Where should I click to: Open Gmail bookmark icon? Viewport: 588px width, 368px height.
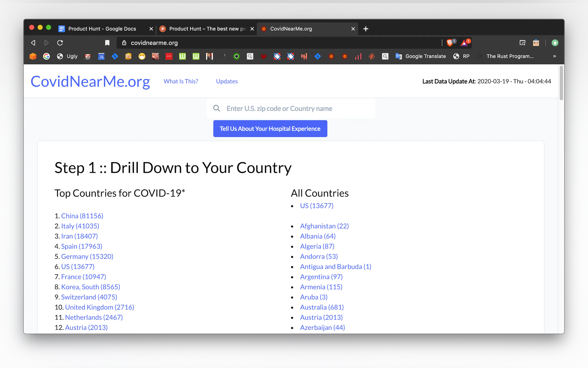(88, 57)
